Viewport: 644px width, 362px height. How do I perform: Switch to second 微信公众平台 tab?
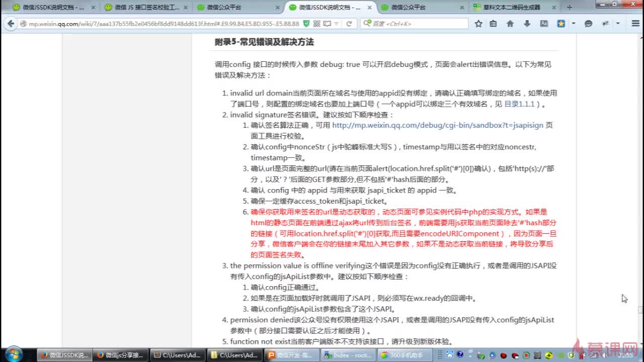coord(422,8)
